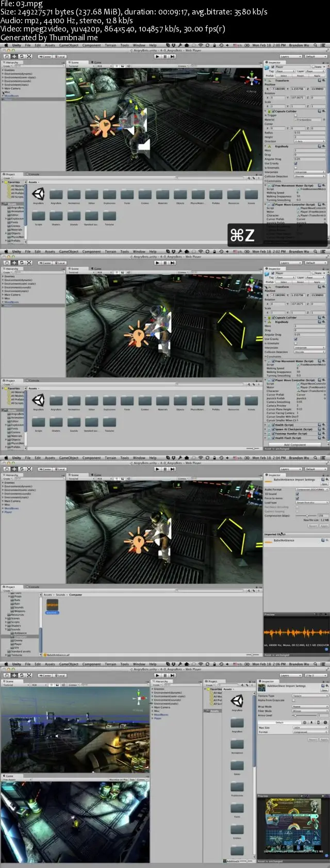Select the Rotate tool in the 2:06 PM frame
The width and height of the screenshot is (330, 868).
[x=22, y=675]
